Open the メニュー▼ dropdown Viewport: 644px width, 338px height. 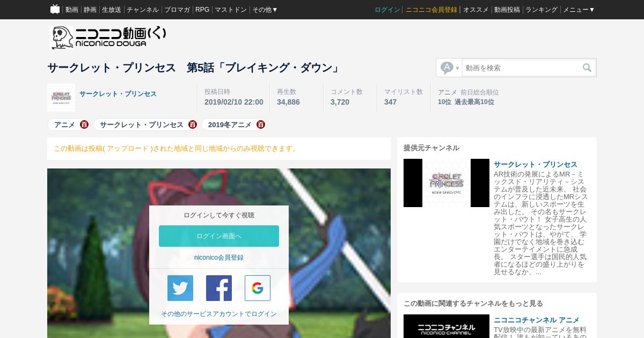[x=579, y=10]
